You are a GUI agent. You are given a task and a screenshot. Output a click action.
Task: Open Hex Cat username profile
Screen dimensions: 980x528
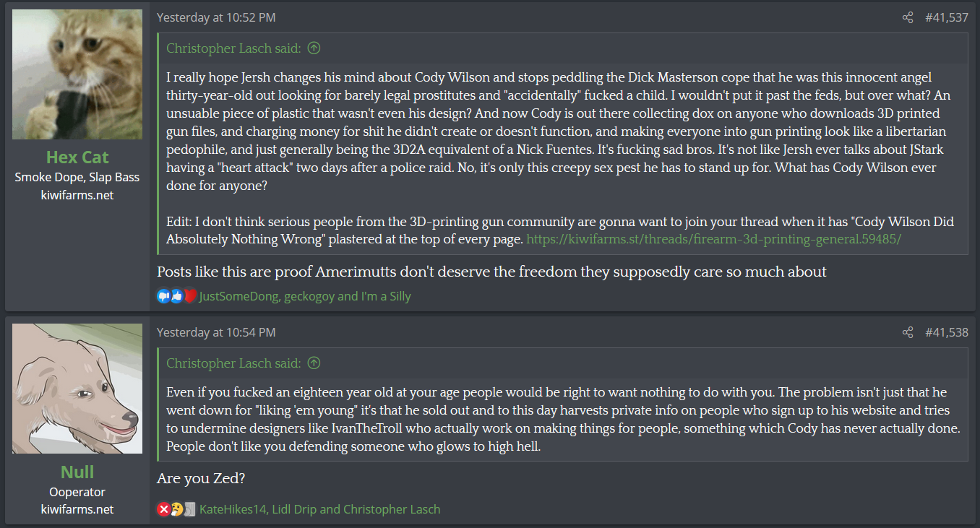click(x=77, y=157)
